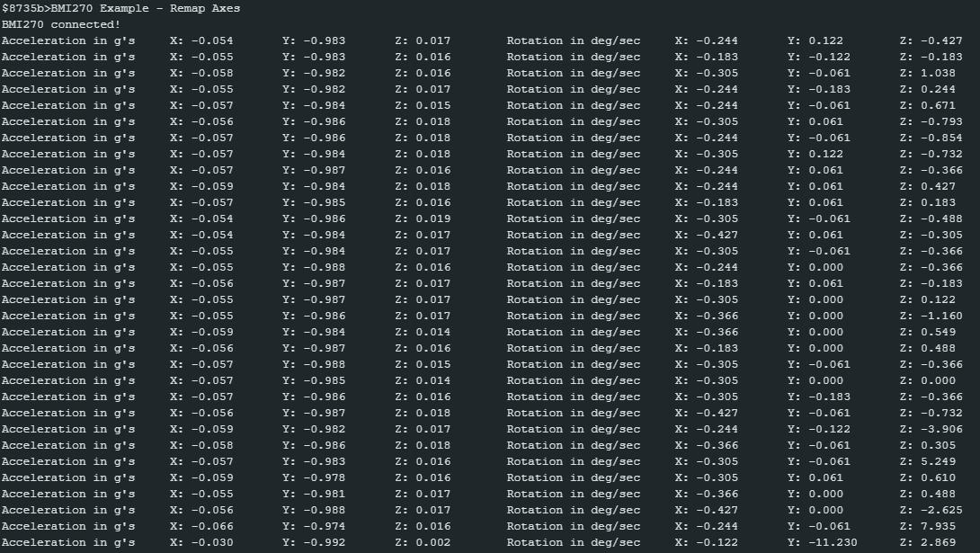Viewport: 980px width, 553px height.
Task: Click the rotation Z value 0.671
Action: point(940,105)
